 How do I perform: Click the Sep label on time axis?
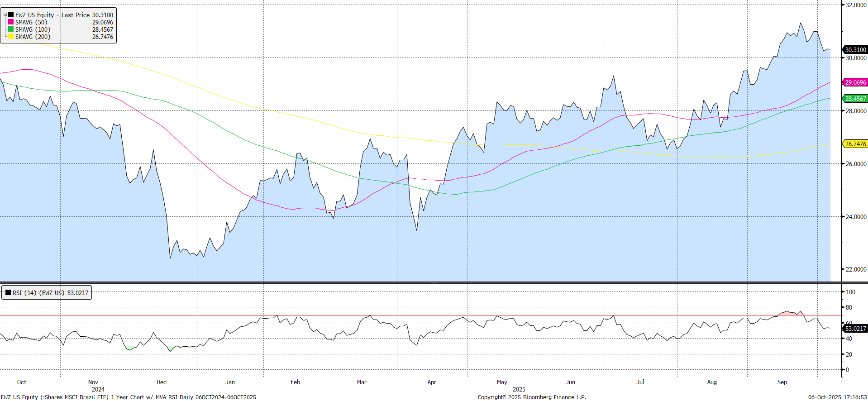[782, 382]
